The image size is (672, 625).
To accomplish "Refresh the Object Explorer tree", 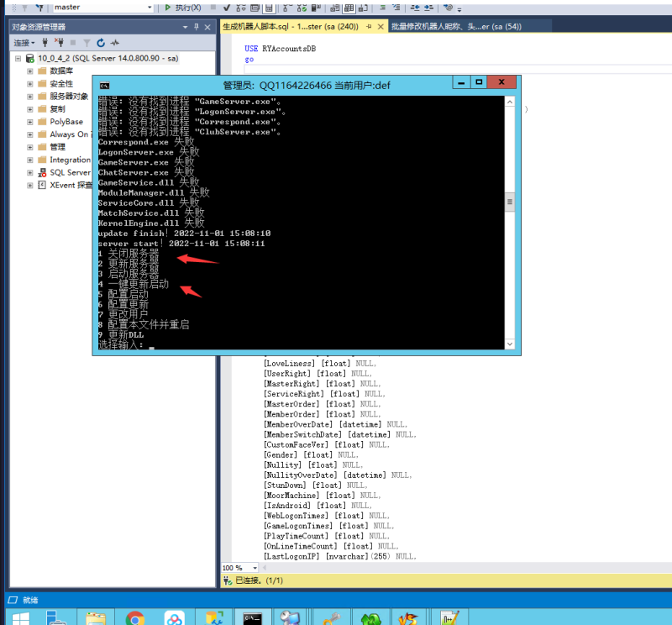I will click(x=101, y=42).
